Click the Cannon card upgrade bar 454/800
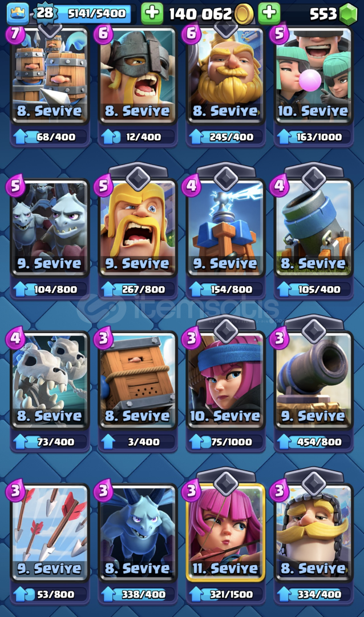 click(313, 442)
